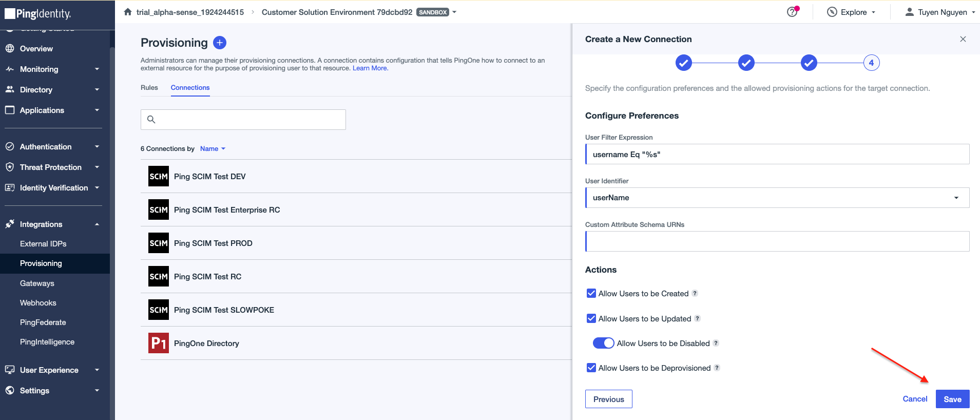
Task: Open the User Identifier dropdown
Action: (x=777, y=198)
